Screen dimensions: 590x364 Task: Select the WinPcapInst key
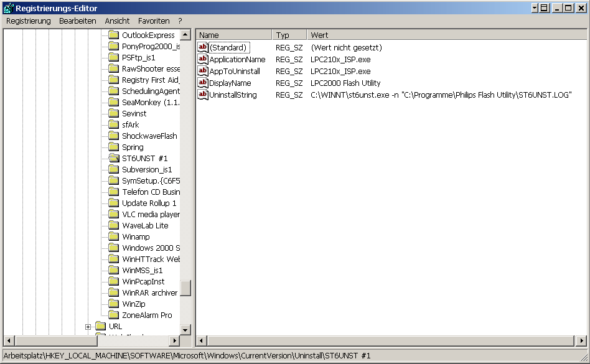(143, 282)
